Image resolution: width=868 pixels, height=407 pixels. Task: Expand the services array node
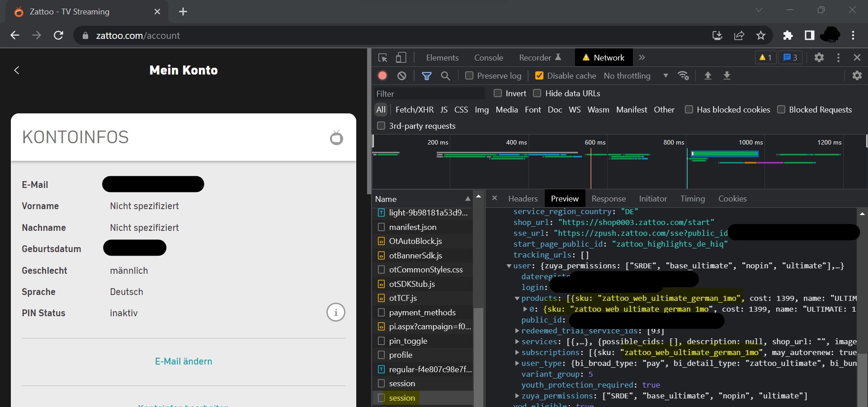tap(517, 342)
